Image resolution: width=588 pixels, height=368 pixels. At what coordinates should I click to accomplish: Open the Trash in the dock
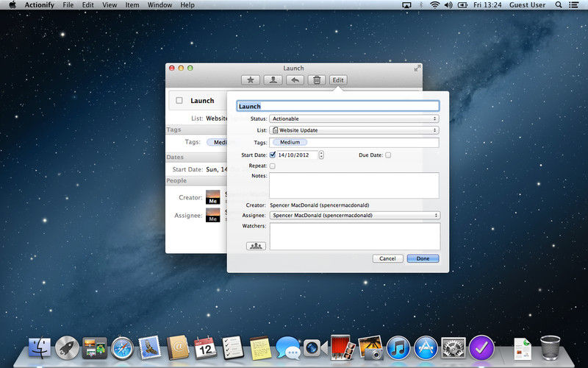(550, 347)
